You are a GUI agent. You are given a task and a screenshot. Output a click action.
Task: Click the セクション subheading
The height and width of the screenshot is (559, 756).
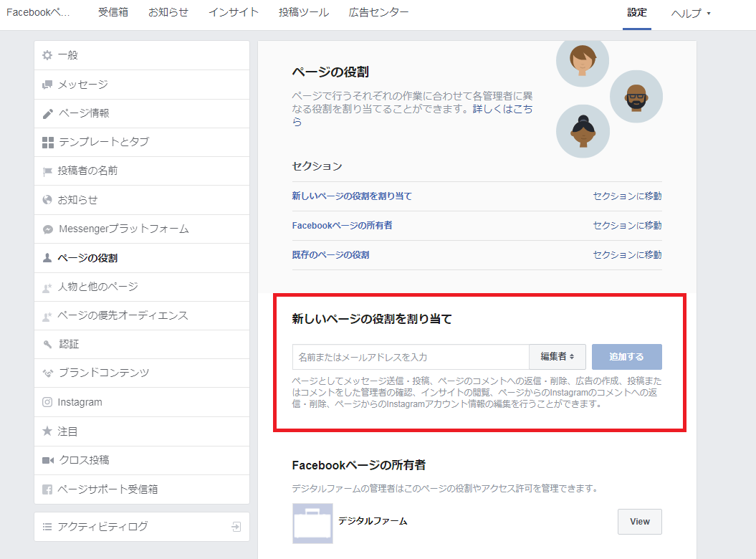[317, 166]
